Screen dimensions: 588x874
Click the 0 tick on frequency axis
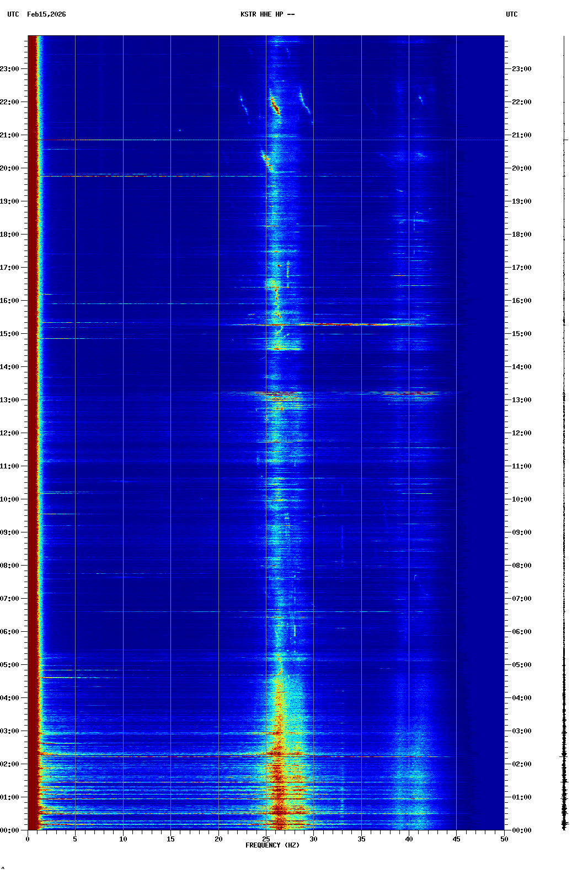coord(28,839)
